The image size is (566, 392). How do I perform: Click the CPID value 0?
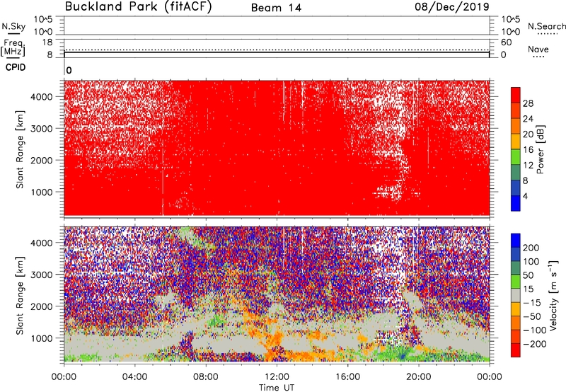pos(69,70)
